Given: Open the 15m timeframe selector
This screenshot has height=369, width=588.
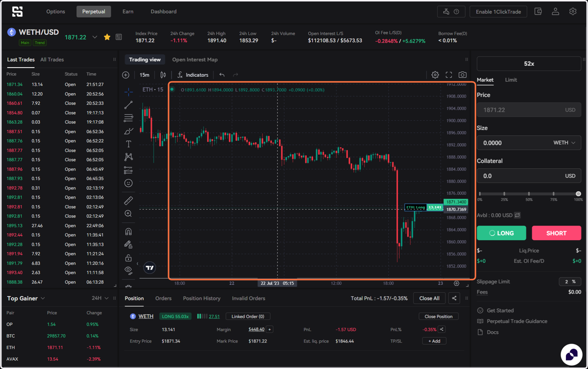Looking at the screenshot, I should pyautogui.click(x=145, y=75).
